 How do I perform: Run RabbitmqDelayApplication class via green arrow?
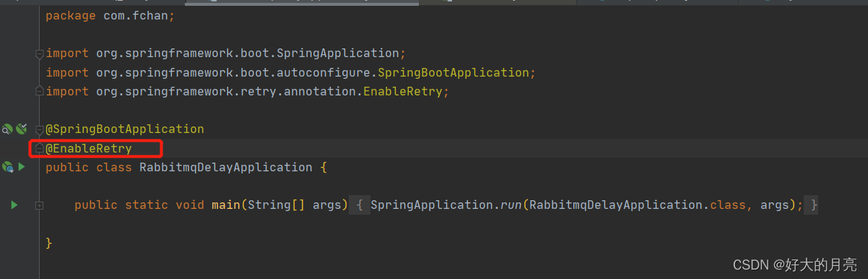click(22, 167)
